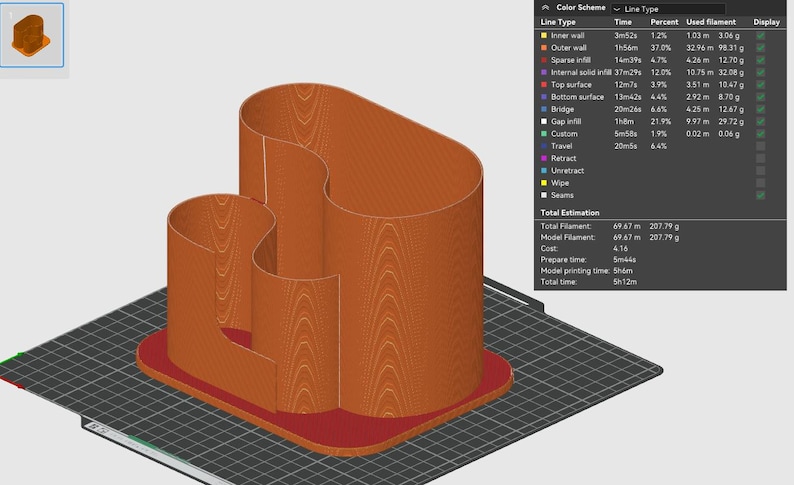Click the Bottom surface blue swatch
This screenshot has width=794, height=485.
click(544, 97)
